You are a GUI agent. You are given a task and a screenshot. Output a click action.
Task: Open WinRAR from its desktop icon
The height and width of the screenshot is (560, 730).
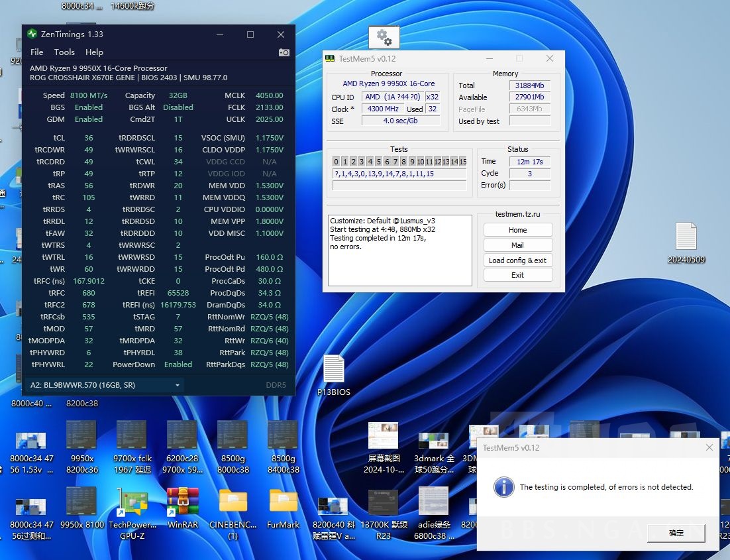(182, 502)
